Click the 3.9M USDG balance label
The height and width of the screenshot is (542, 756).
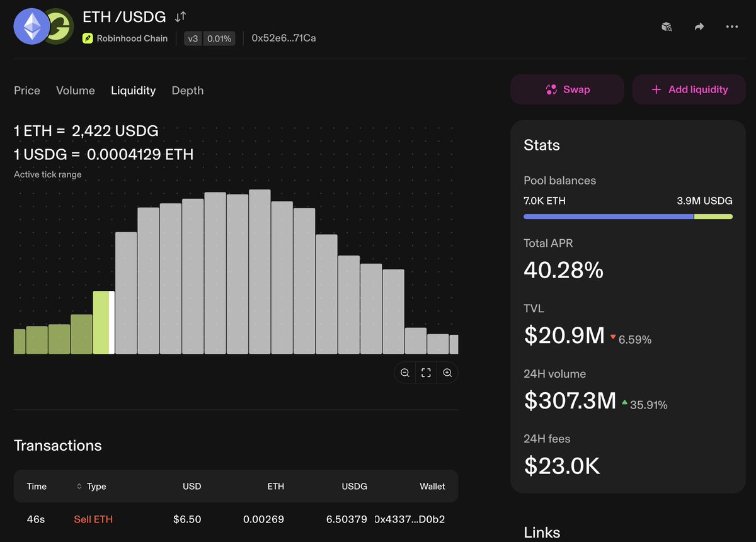tap(704, 201)
